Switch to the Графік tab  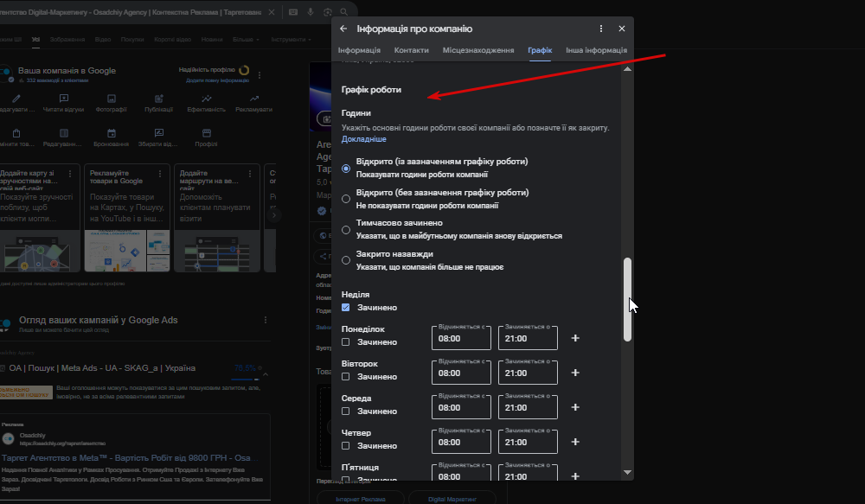(540, 50)
